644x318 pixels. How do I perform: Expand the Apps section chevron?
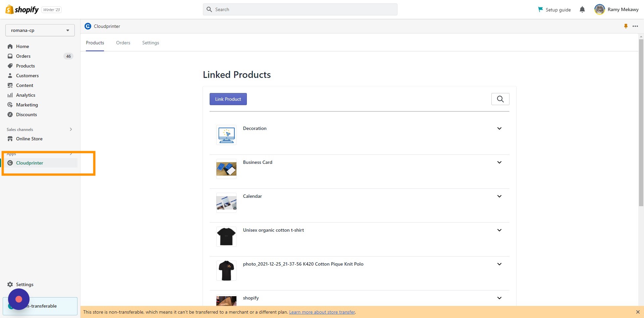[x=71, y=154]
